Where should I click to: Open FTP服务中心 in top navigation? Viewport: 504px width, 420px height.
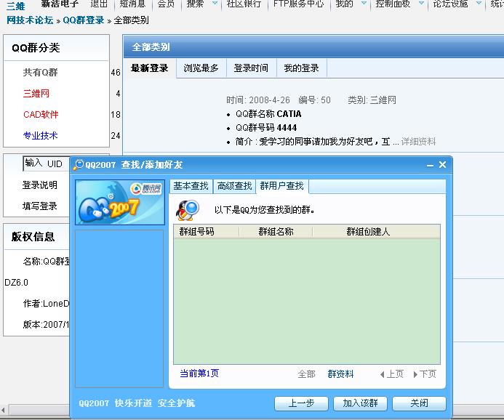click(299, 4)
